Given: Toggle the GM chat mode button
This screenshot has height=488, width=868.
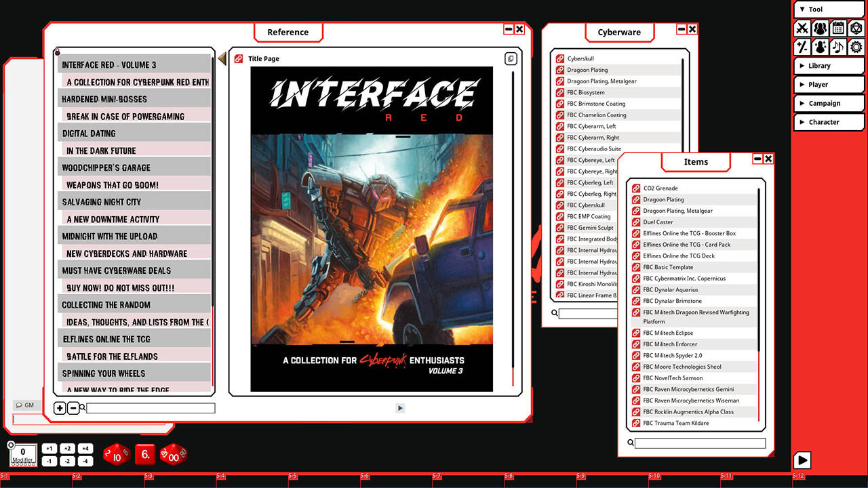Looking at the screenshot, I should [x=26, y=405].
